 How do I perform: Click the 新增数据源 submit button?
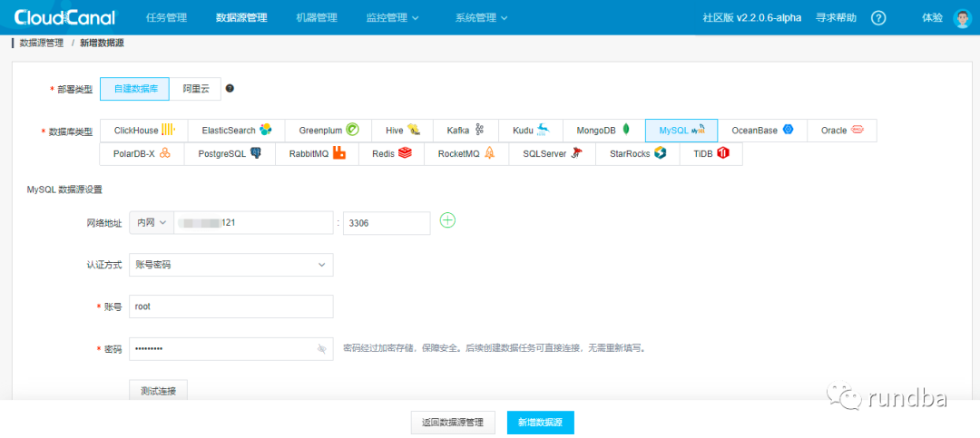click(x=541, y=423)
